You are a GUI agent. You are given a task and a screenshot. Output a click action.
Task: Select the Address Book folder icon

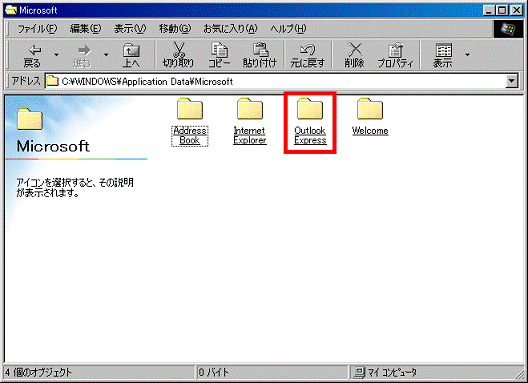[x=190, y=108]
